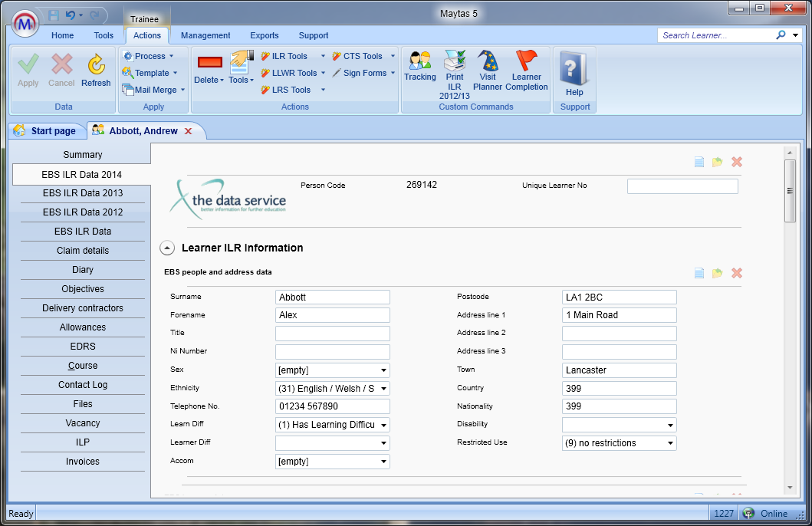Switch to the Management ribbon tab

coord(205,35)
